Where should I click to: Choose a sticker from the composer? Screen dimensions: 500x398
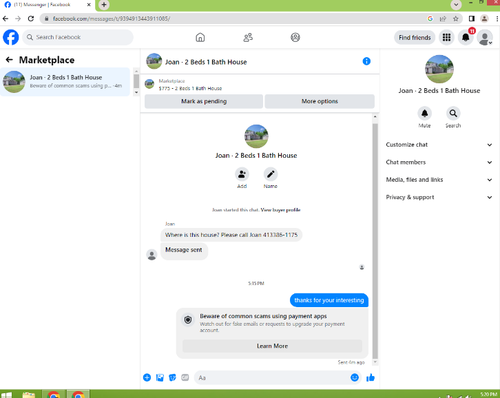click(x=172, y=377)
